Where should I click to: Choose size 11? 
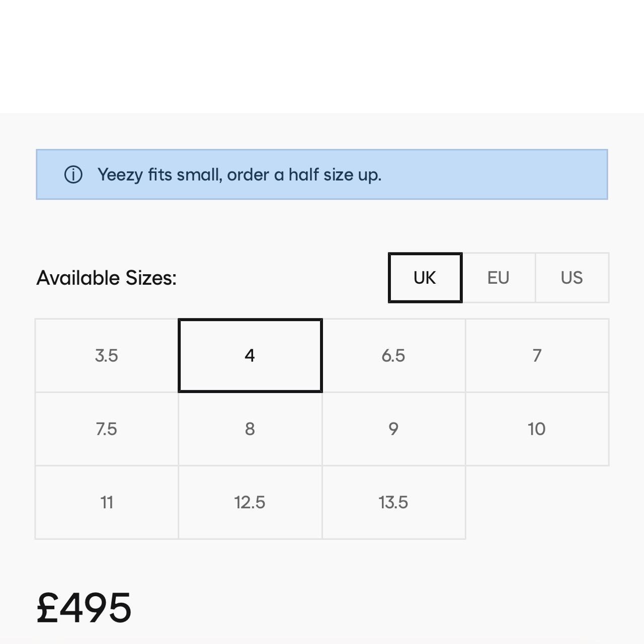click(x=107, y=503)
